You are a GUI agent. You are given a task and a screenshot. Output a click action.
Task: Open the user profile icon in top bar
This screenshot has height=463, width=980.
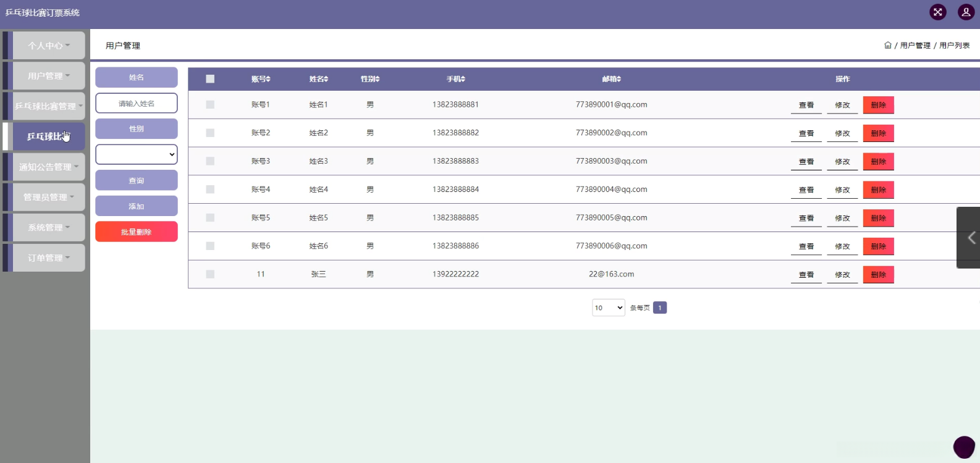click(966, 12)
